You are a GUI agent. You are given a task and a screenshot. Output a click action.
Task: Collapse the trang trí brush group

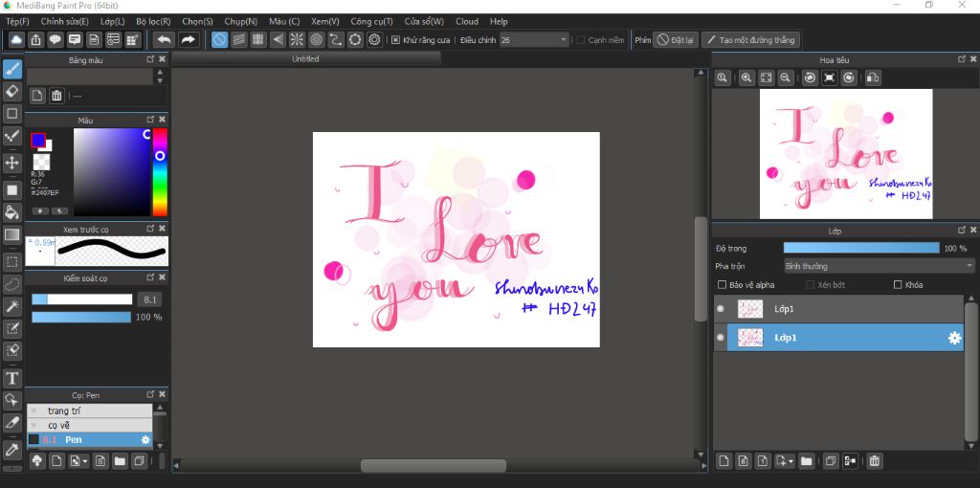(33, 410)
